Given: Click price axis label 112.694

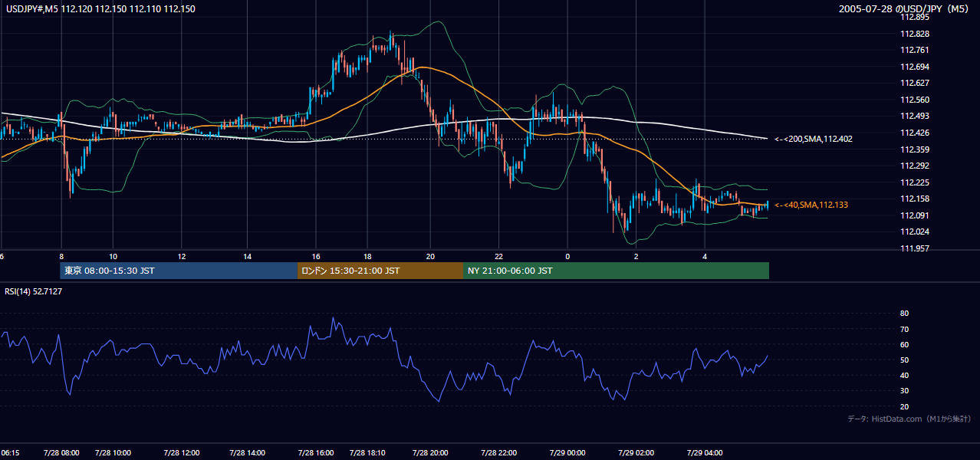Looking at the screenshot, I should (914, 67).
